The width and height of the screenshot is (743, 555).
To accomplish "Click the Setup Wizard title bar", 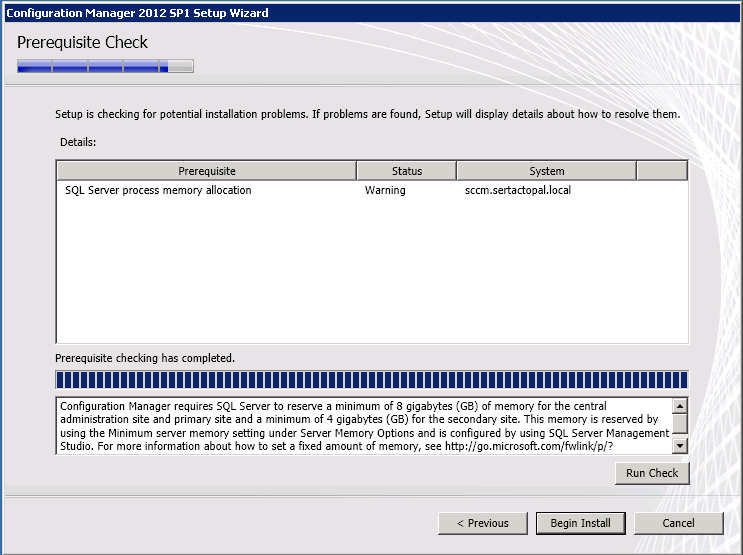I will pyautogui.click(x=371, y=12).
